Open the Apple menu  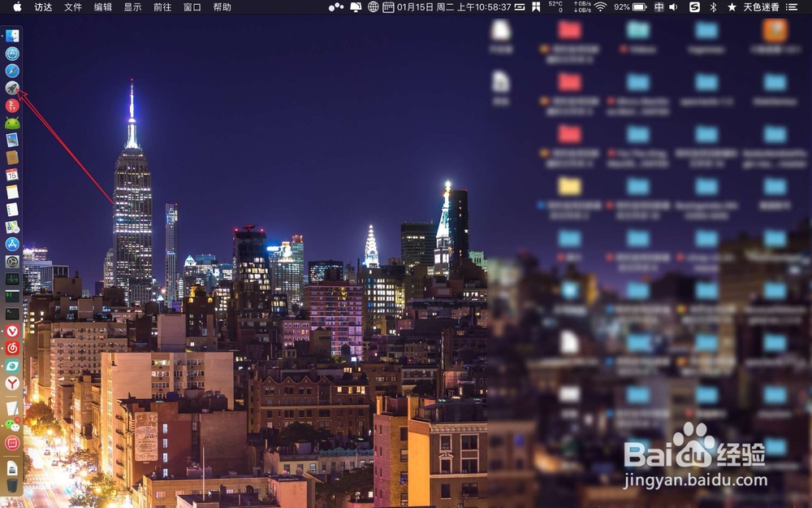click(17, 7)
